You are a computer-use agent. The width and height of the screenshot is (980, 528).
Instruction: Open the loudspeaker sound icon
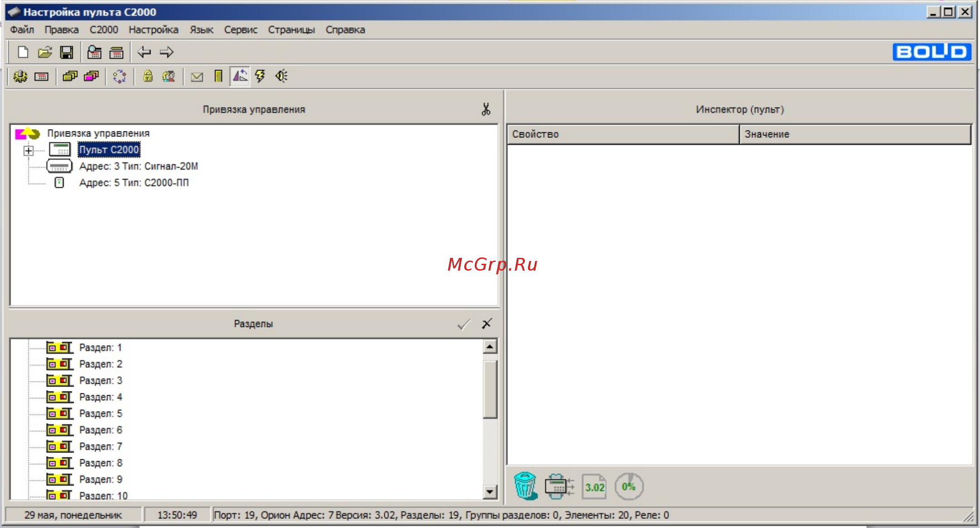click(x=281, y=76)
